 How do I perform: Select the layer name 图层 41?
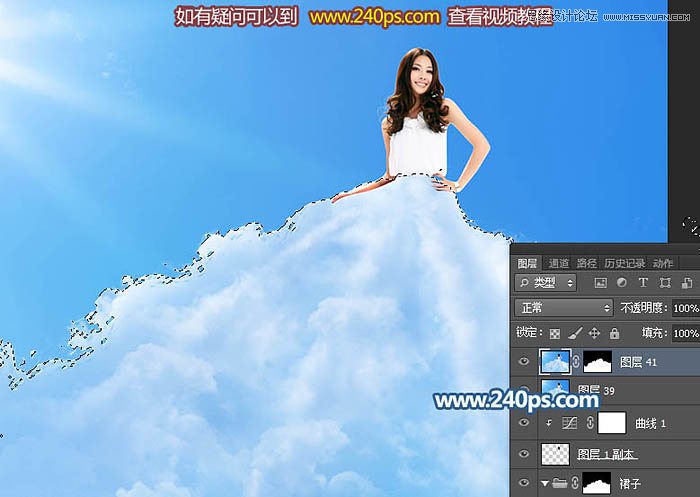click(638, 362)
